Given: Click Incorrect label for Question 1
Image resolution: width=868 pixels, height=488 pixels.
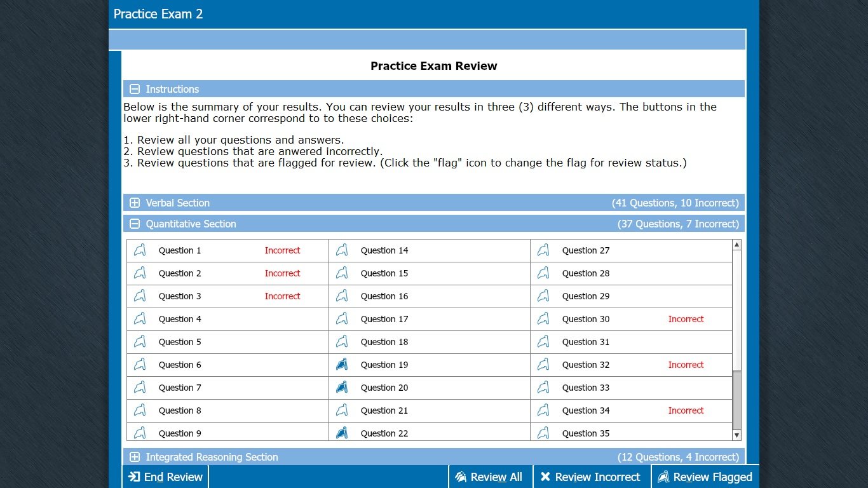Looking at the screenshot, I should [282, 250].
